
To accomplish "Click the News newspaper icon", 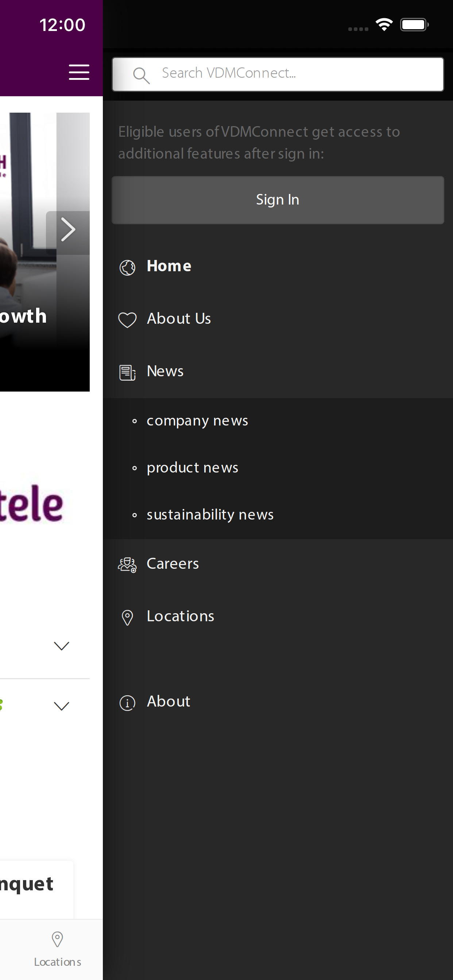I will click(x=127, y=373).
